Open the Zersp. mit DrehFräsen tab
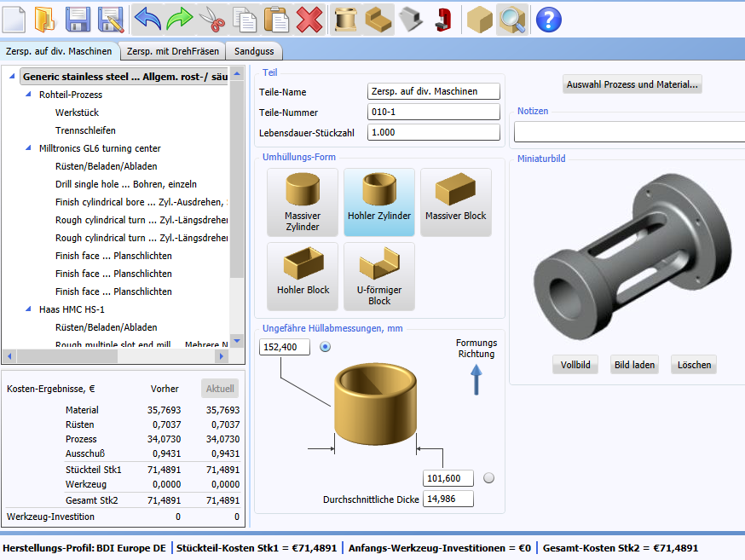745x560 pixels. 173,51
